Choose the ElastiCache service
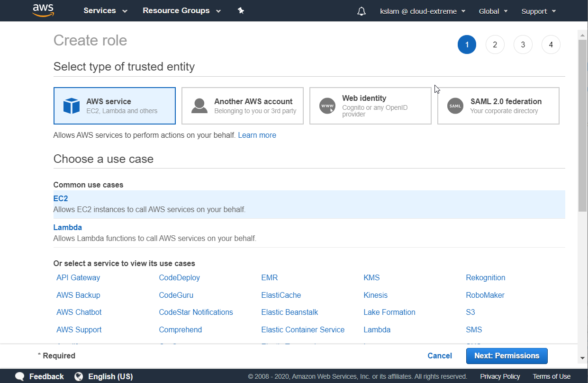 (281, 295)
